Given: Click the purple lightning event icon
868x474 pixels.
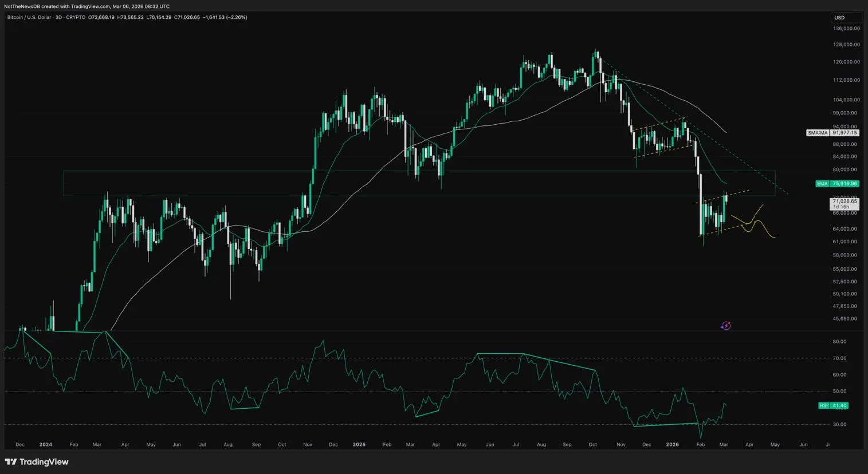Looking at the screenshot, I should coord(725,326).
